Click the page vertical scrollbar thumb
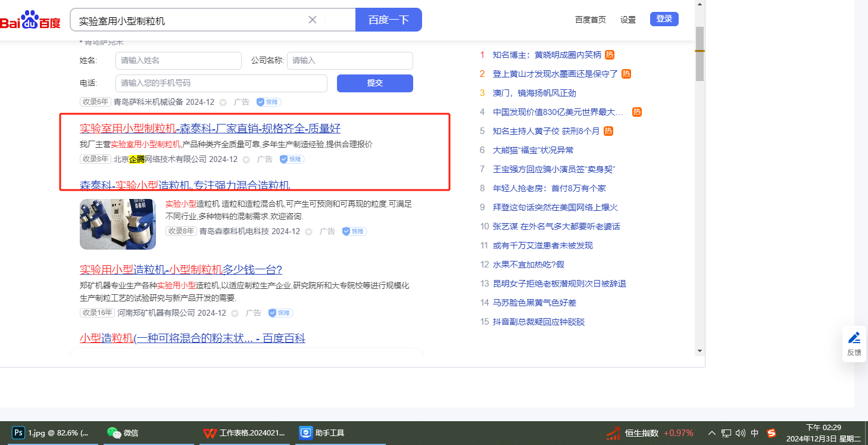This screenshot has width=868, height=445. [700, 54]
